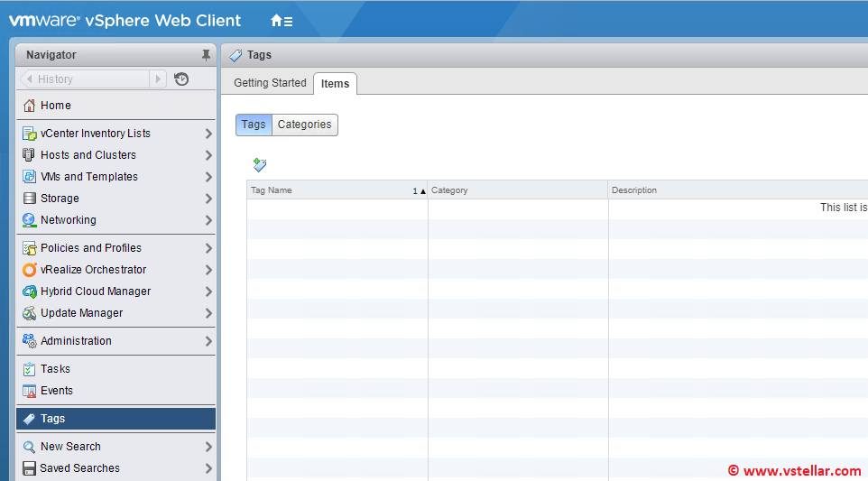Open Tasks in the Navigator
This screenshot has height=481, width=868.
tap(55, 369)
